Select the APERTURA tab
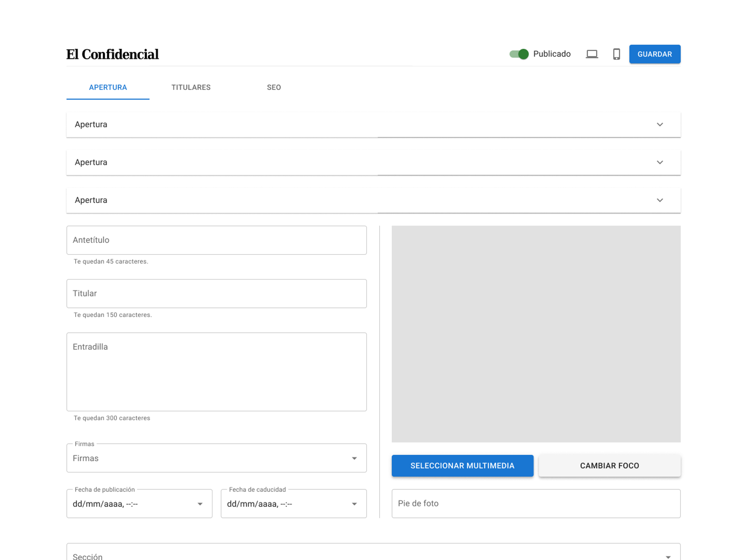Viewport: 747px width, 560px height. click(108, 87)
